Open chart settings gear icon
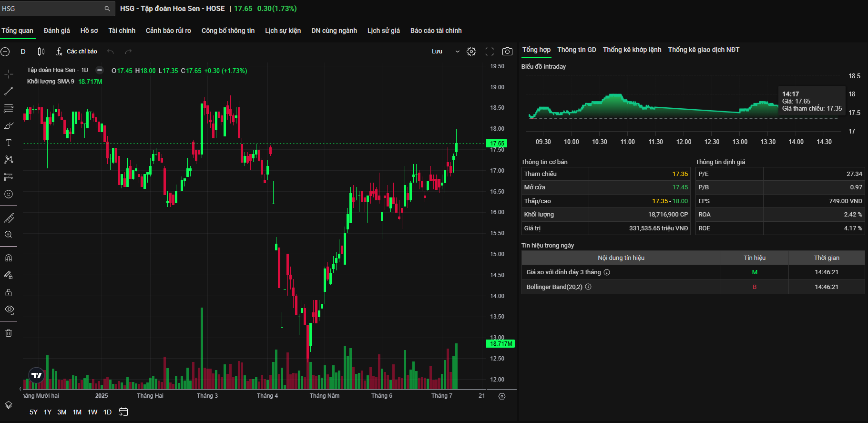Viewport: 868px width, 423px height. pyautogui.click(x=471, y=52)
